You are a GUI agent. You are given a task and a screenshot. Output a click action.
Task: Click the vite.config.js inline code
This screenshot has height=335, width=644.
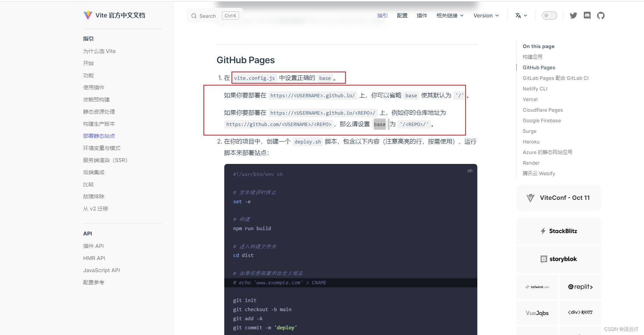tap(254, 78)
